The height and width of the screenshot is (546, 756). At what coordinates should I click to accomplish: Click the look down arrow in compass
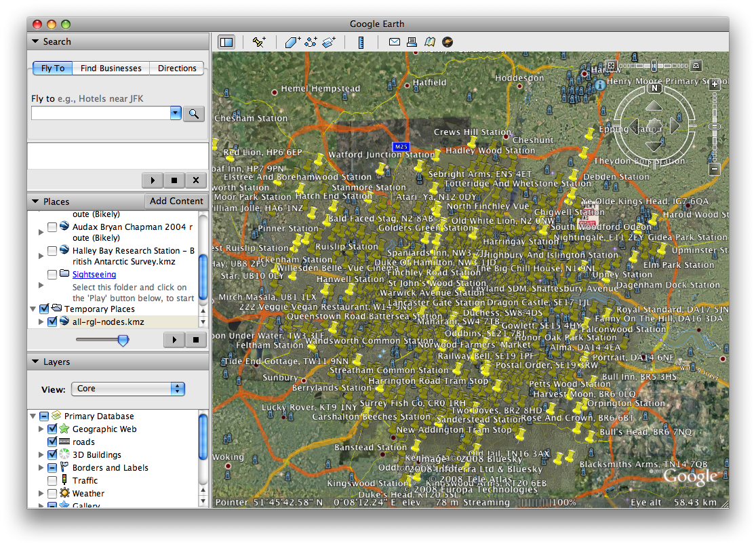[x=654, y=146]
